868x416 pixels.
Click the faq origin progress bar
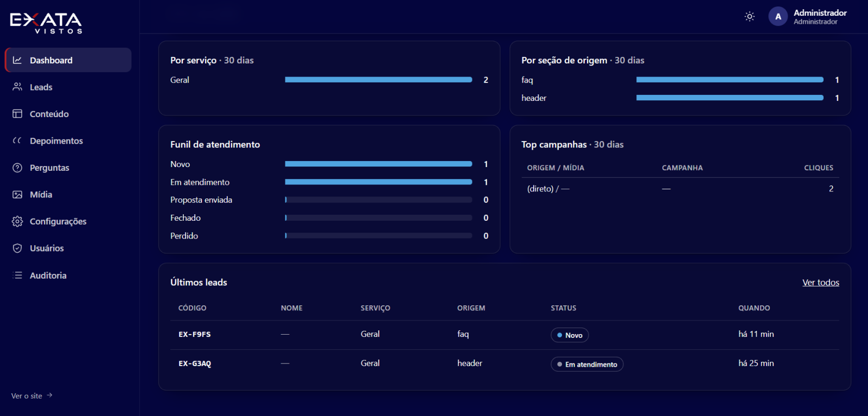click(730, 80)
